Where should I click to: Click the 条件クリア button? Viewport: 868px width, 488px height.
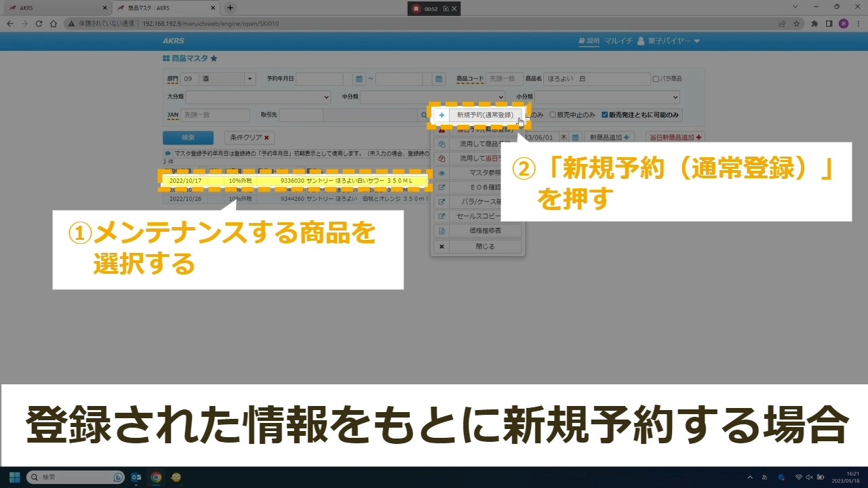pos(250,138)
